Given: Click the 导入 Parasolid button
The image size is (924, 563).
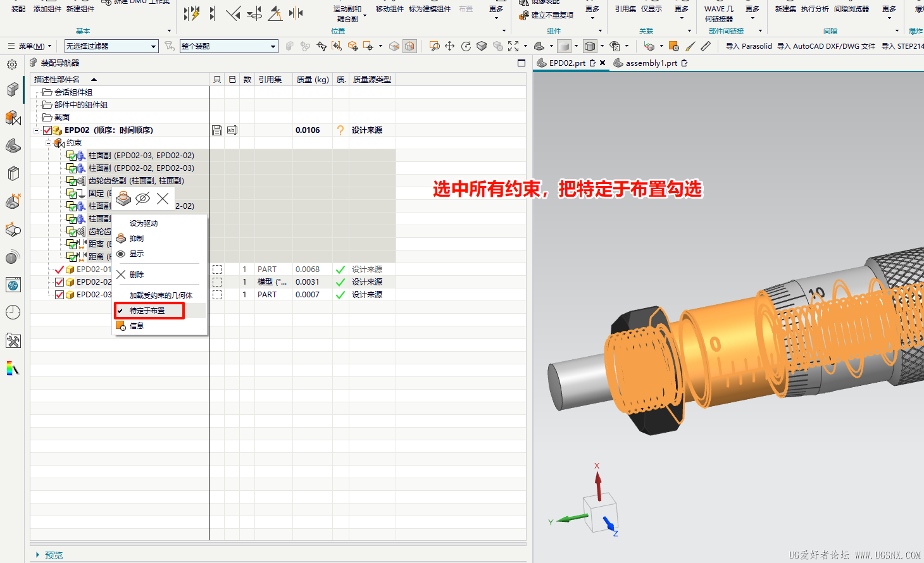Looking at the screenshot, I should coord(749,46).
